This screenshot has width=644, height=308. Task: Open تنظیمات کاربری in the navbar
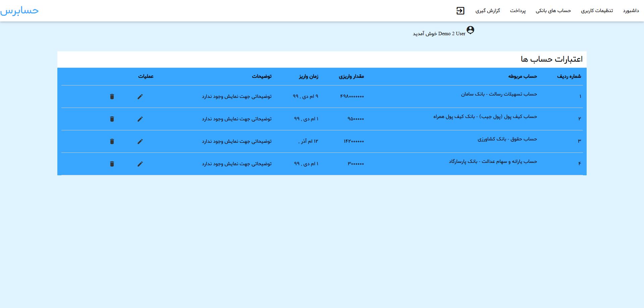tap(597, 11)
